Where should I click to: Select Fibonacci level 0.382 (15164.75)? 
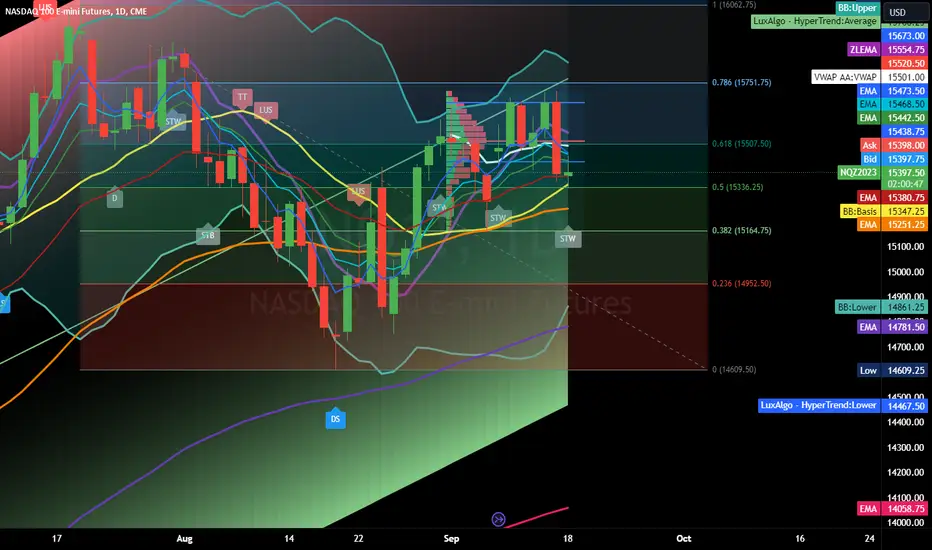(741, 230)
